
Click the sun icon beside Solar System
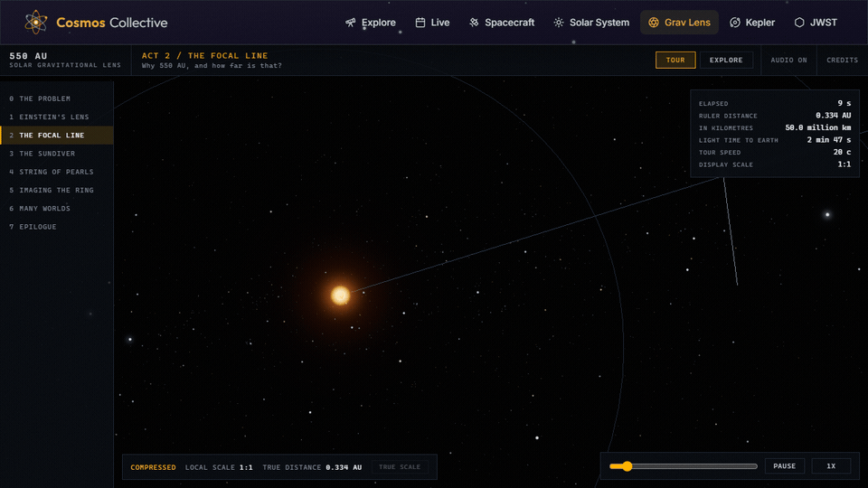click(x=559, y=23)
